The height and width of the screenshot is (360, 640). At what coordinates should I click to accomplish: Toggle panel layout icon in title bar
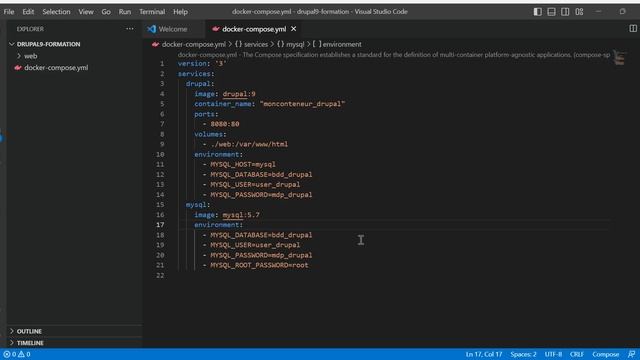551,12
